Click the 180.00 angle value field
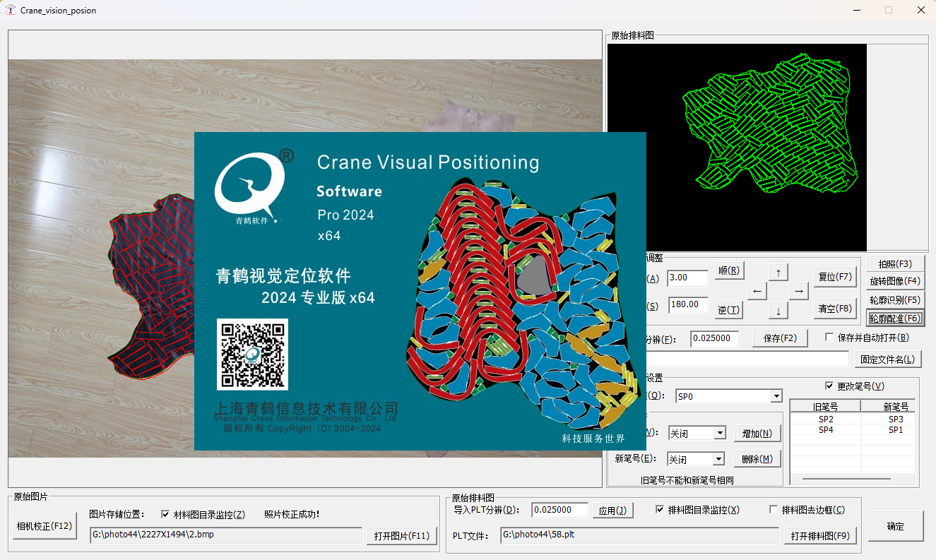The width and height of the screenshot is (936, 560). (x=689, y=304)
